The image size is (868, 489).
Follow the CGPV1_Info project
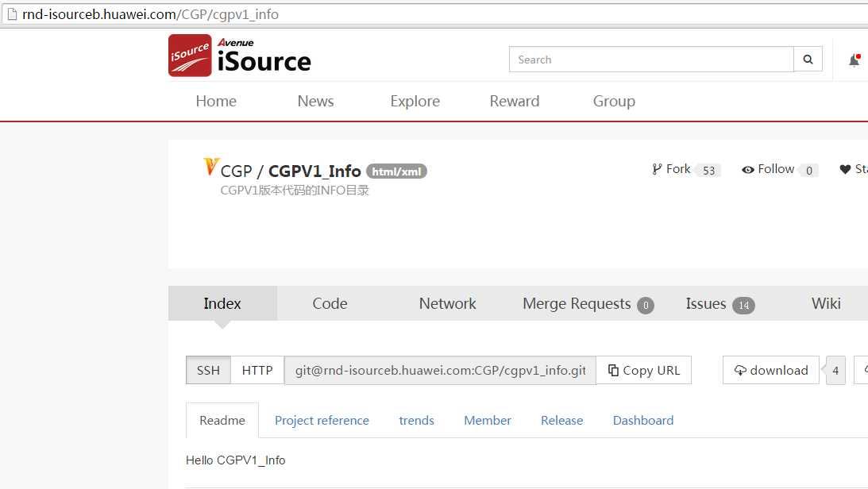[768, 169]
